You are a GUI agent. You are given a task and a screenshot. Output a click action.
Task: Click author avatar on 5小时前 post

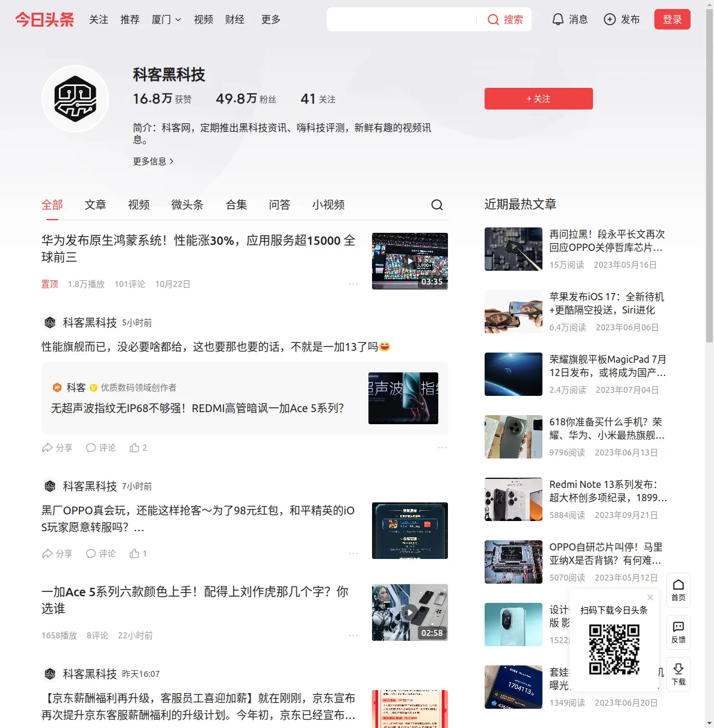tap(50, 323)
